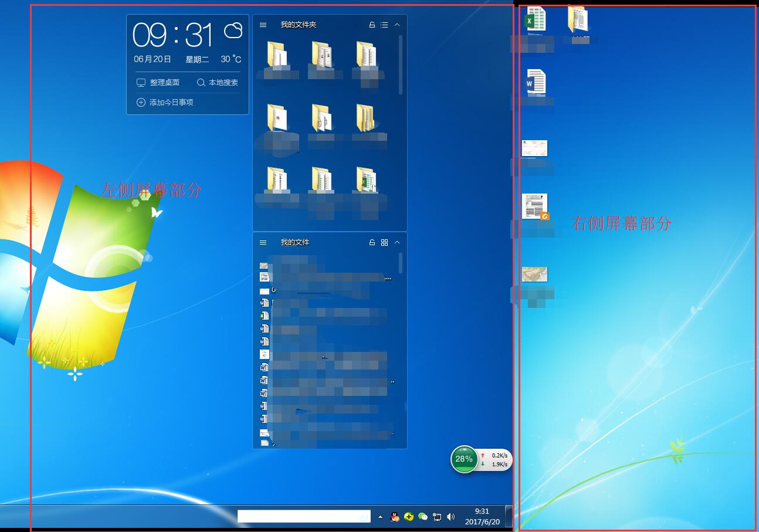
Task: Toggle the lock icon on 我的文件 panel
Action: pos(372,242)
